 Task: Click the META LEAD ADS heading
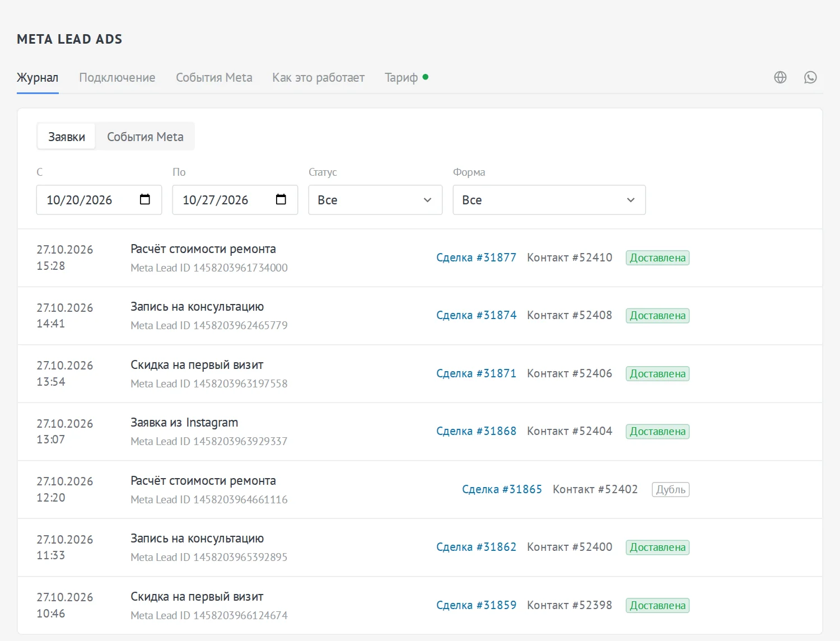coord(69,39)
